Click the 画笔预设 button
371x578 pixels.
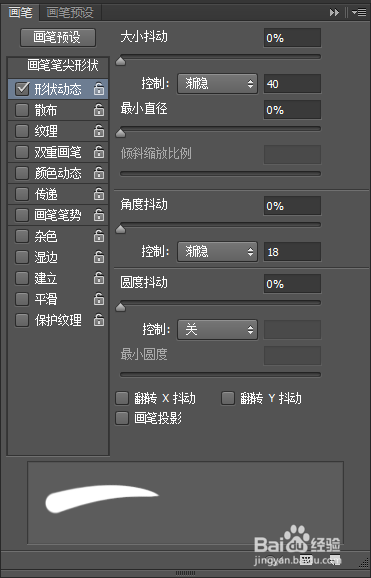(x=58, y=37)
